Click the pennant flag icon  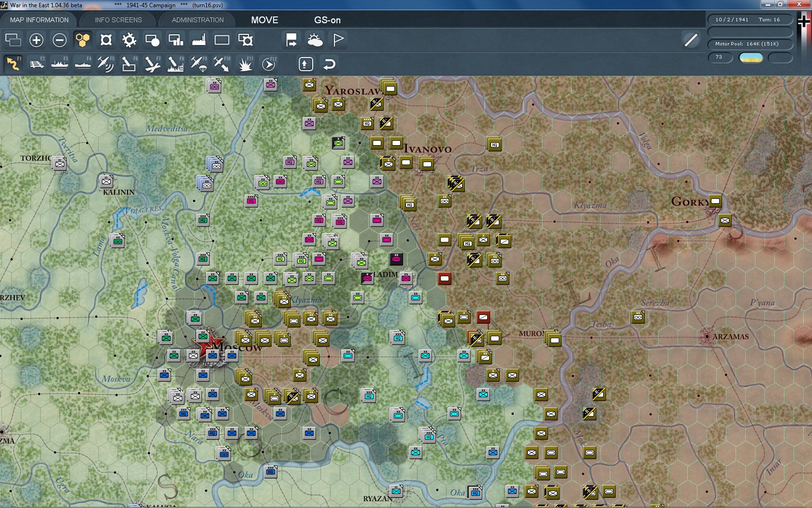click(338, 40)
